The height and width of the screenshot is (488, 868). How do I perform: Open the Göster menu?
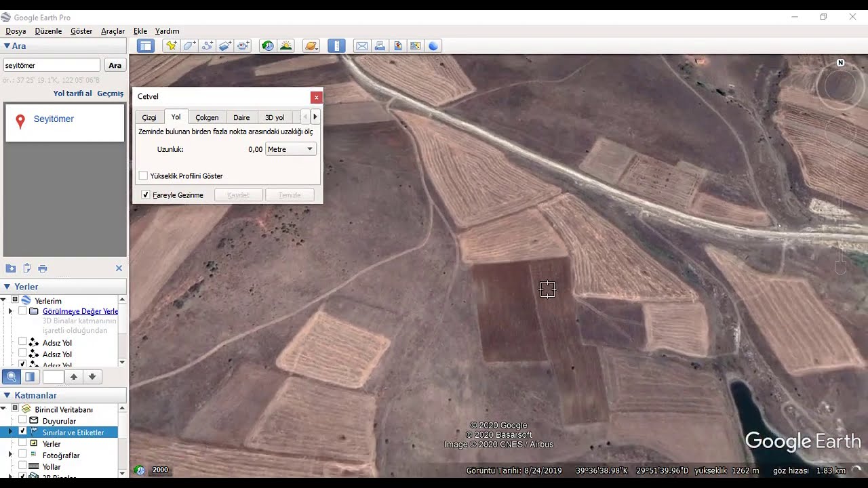click(x=81, y=31)
